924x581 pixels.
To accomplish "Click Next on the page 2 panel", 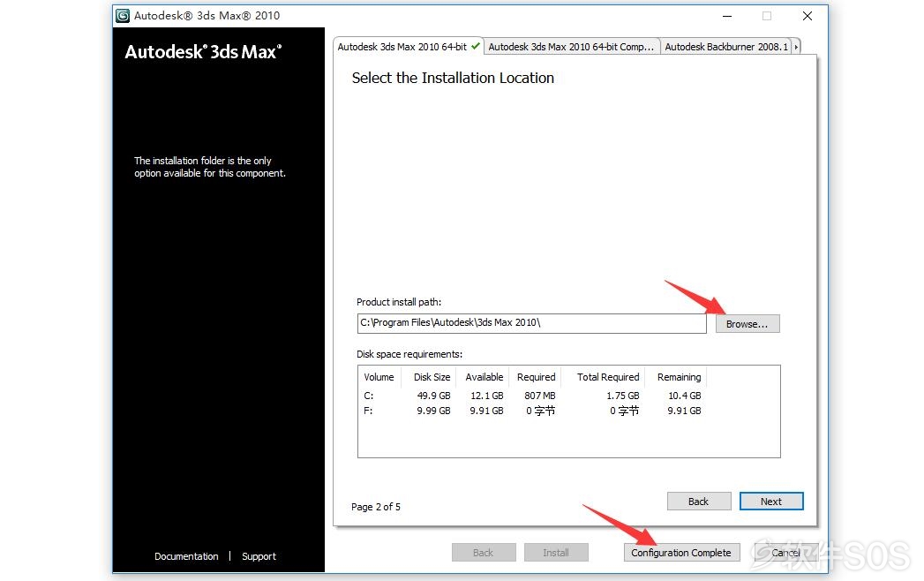I will [770, 502].
